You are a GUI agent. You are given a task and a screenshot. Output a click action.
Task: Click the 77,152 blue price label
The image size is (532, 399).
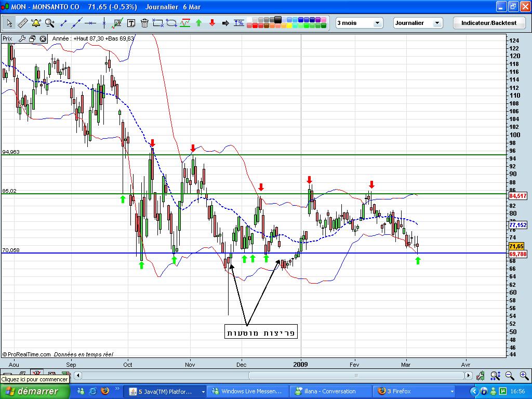coord(518,224)
